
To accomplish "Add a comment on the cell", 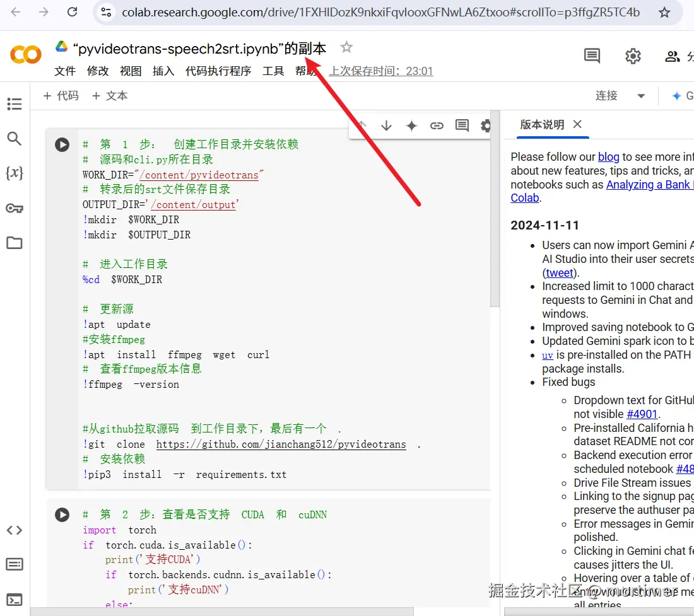I will point(462,125).
